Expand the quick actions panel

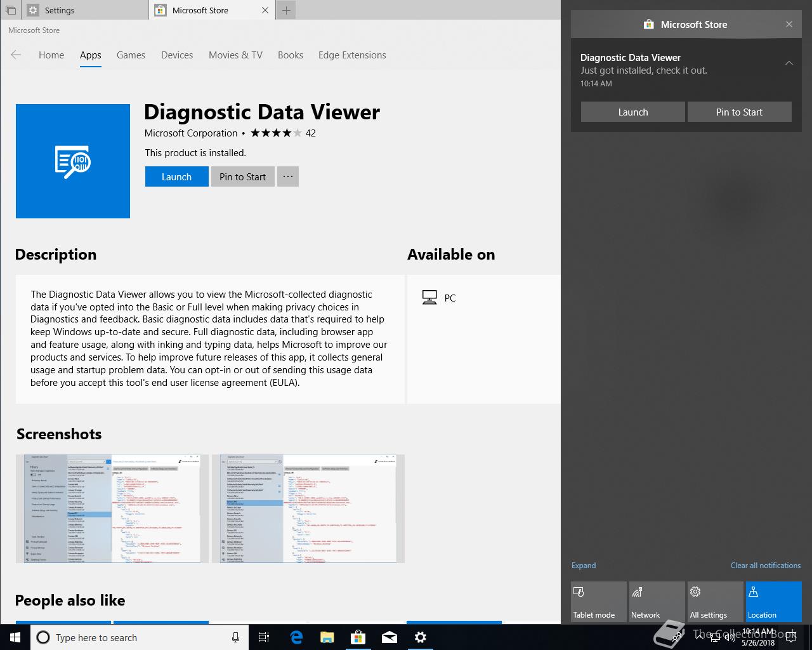click(584, 566)
